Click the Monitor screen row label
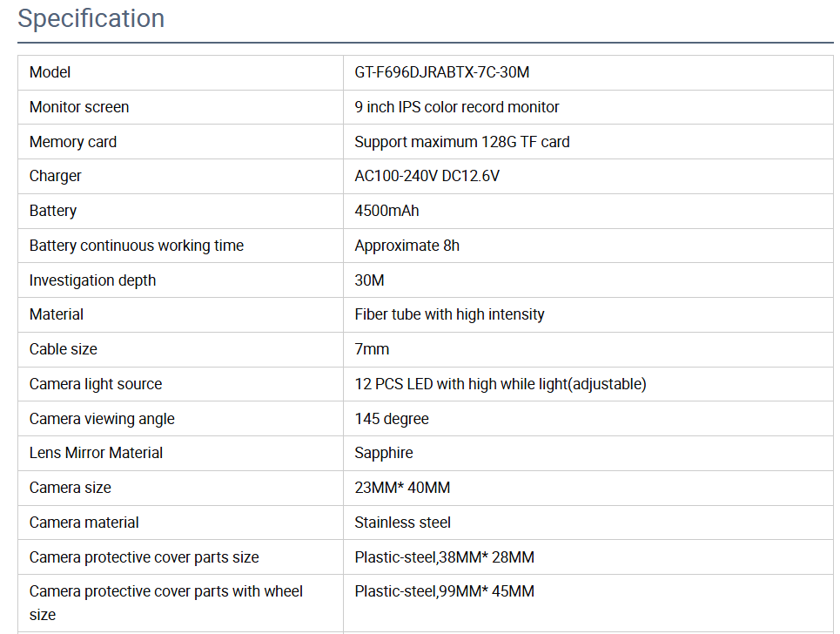 tap(79, 107)
